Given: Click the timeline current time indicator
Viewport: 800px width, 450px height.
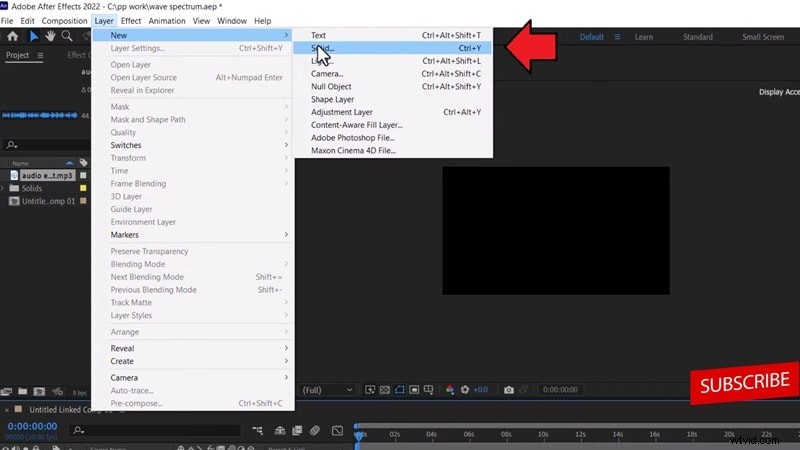Looking at the screenshot, I should point(359,435).
